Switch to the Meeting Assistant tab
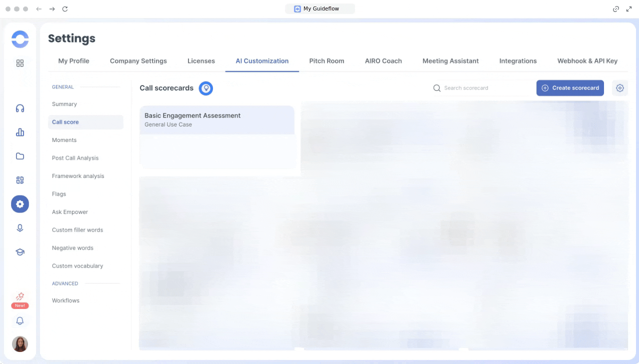The height and width of the screenshot is (364, 639). point(450,61)
